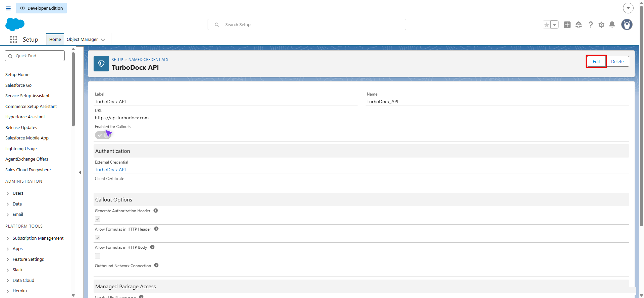Show info for Outbound Network Connection
The image size is (644, 298).
click(x=156, y=265)
